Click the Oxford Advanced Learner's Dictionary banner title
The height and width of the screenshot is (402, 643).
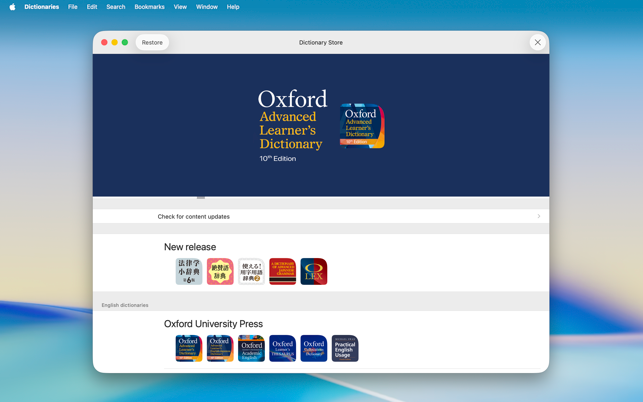(292, 120)
